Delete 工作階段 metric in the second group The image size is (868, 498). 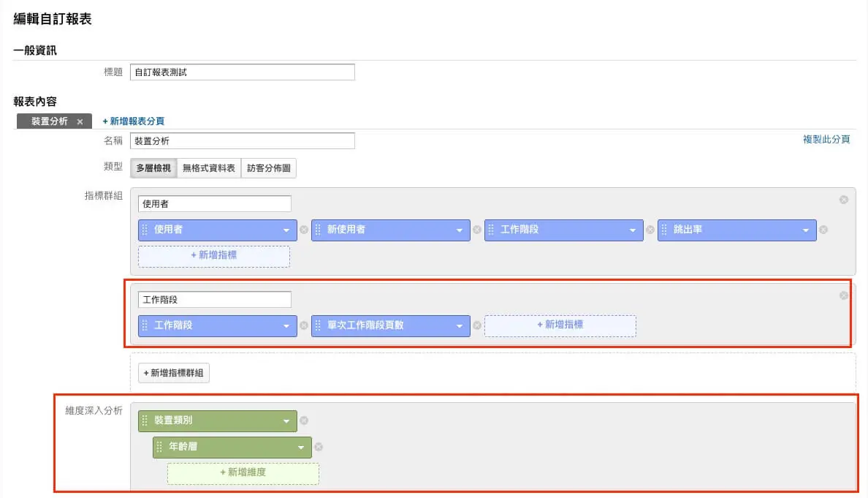pyautogui.click(x=303, y=325)
